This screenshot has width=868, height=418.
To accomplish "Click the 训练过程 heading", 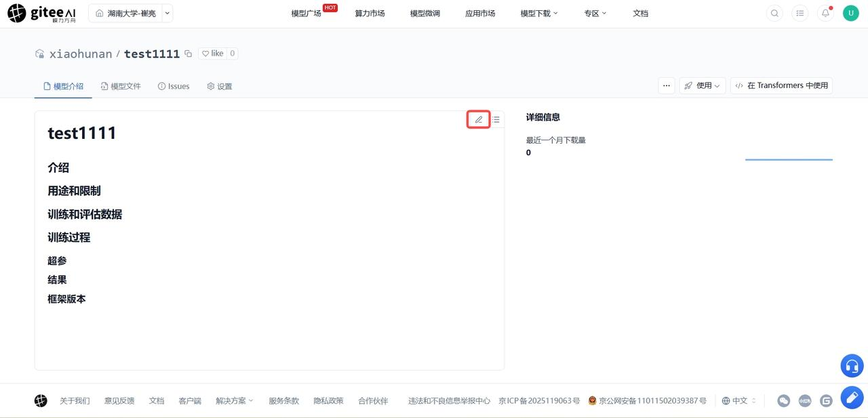I will click(x=68, y=237).
